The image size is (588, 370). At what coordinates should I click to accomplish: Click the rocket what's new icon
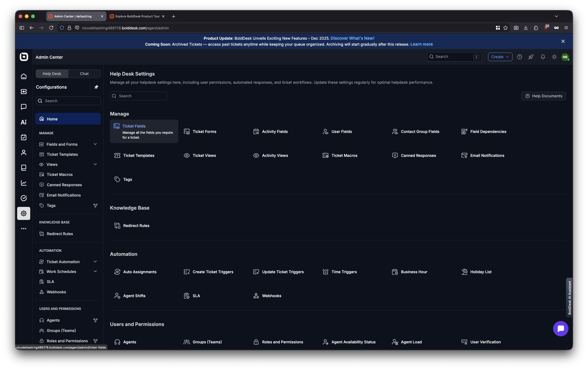(531, 57)
